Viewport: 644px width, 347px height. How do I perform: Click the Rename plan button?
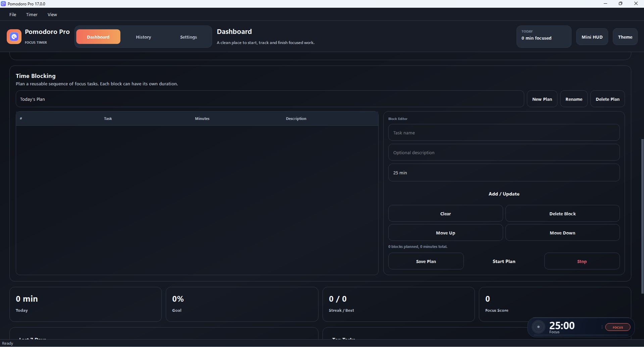click(574, 99)
